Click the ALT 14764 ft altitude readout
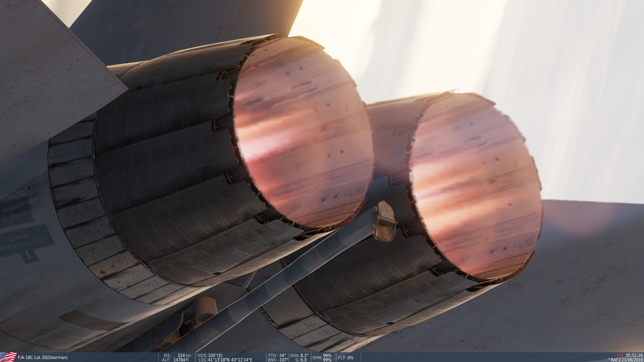644x362 pixels. 176,360
